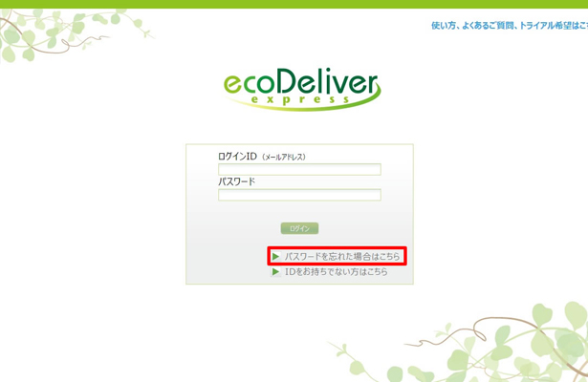Focus the ログインID email input field
The height and width of the screenshot is (382, 588).
point(299,169)
